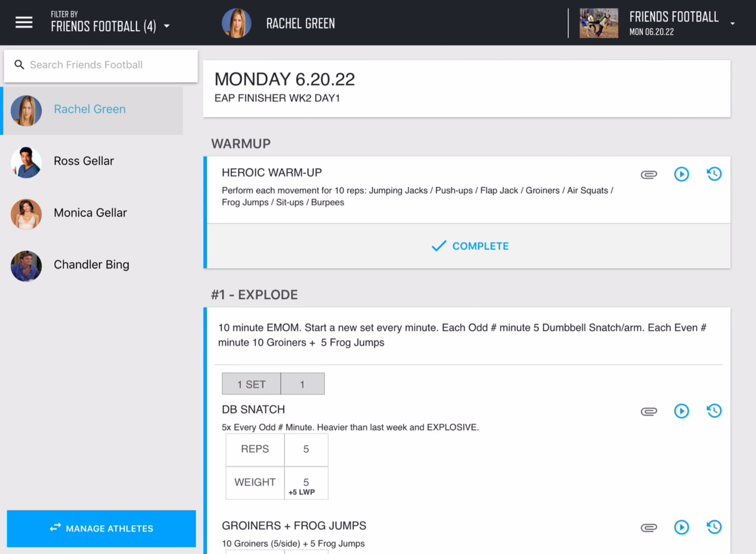View history for DB Snatch
The height and width of the screenshot is (554, 756).
tap(714, 410)
